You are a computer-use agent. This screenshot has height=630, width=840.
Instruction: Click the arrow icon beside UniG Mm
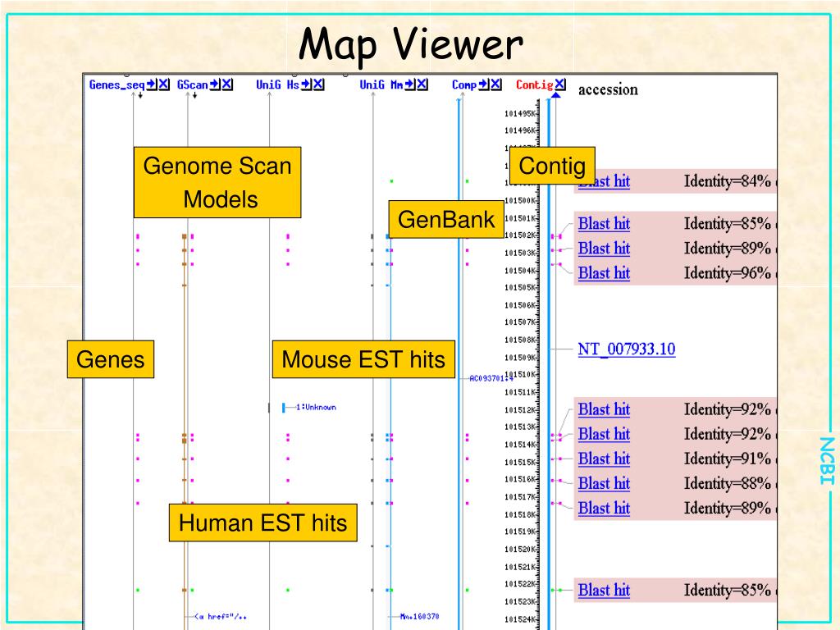[x=410, y=84]
